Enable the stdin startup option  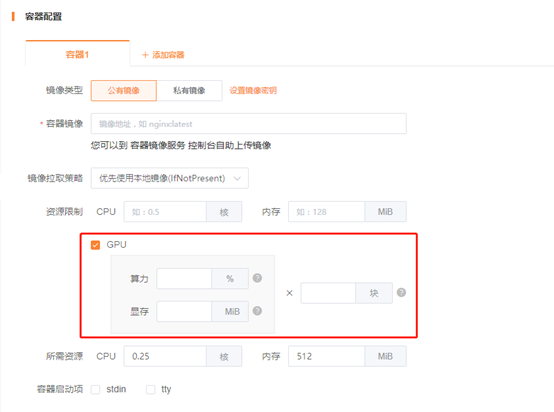click(x=95, y=389)
